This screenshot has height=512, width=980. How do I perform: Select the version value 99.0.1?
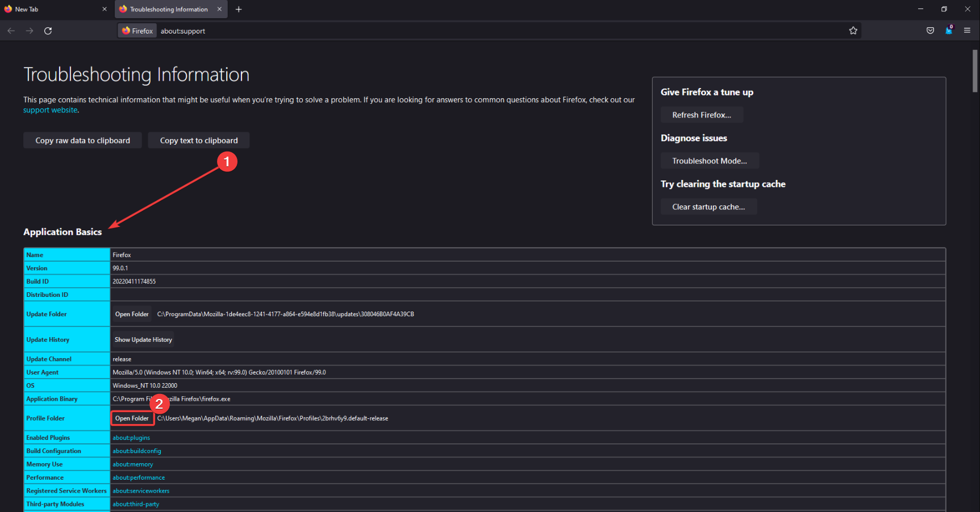(x=120, y=268)
